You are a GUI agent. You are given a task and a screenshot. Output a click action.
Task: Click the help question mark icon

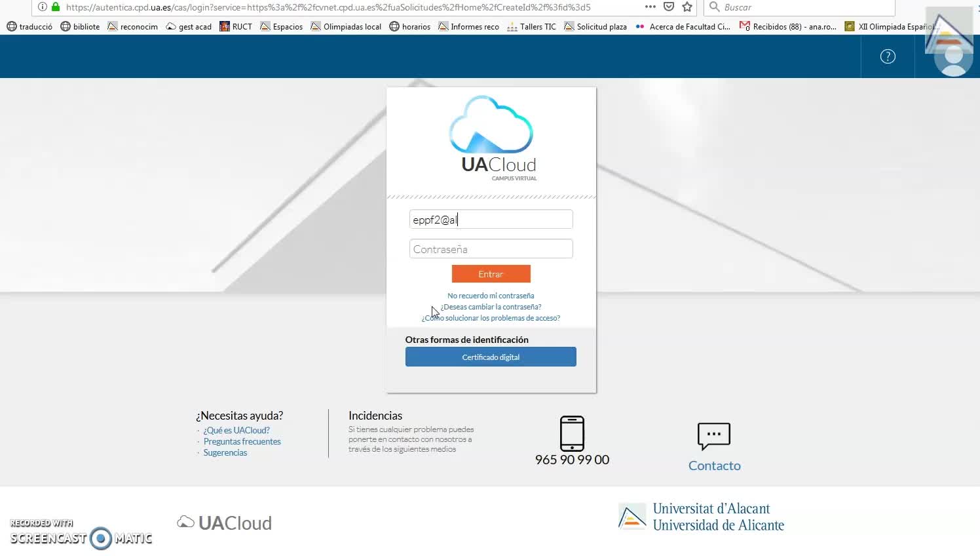tap(888, 56)
